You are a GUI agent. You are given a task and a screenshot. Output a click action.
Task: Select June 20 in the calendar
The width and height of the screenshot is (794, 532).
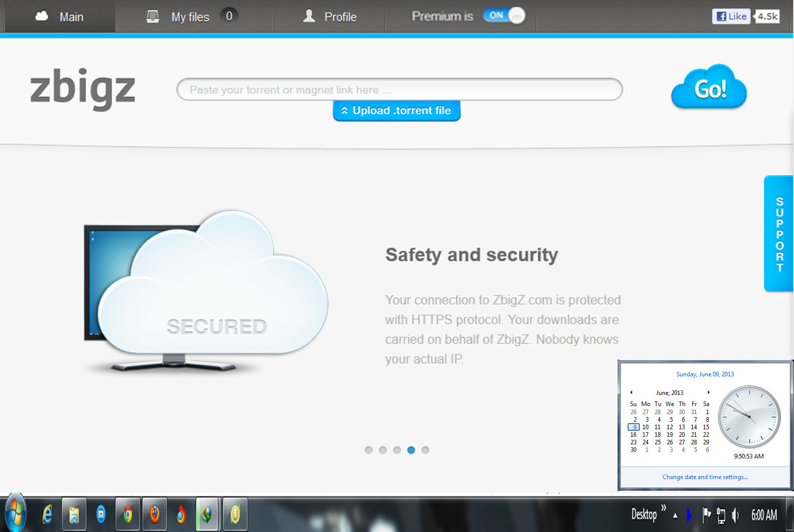682,434
